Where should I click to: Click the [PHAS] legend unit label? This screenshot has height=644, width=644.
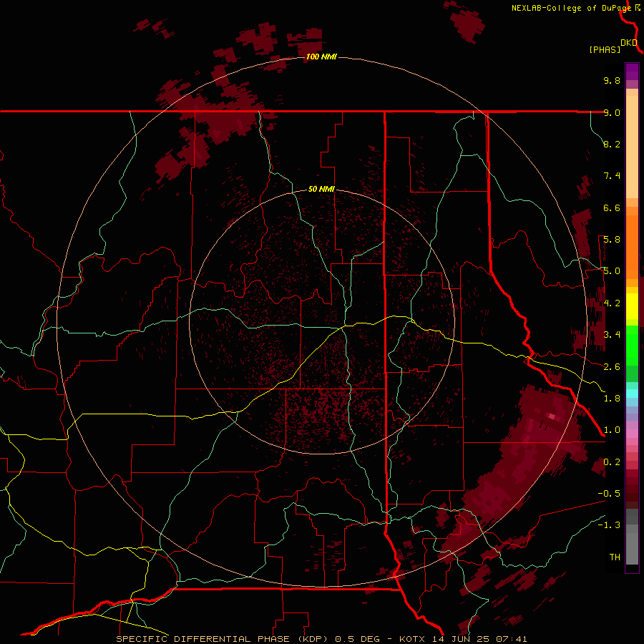tap(605, 49)
